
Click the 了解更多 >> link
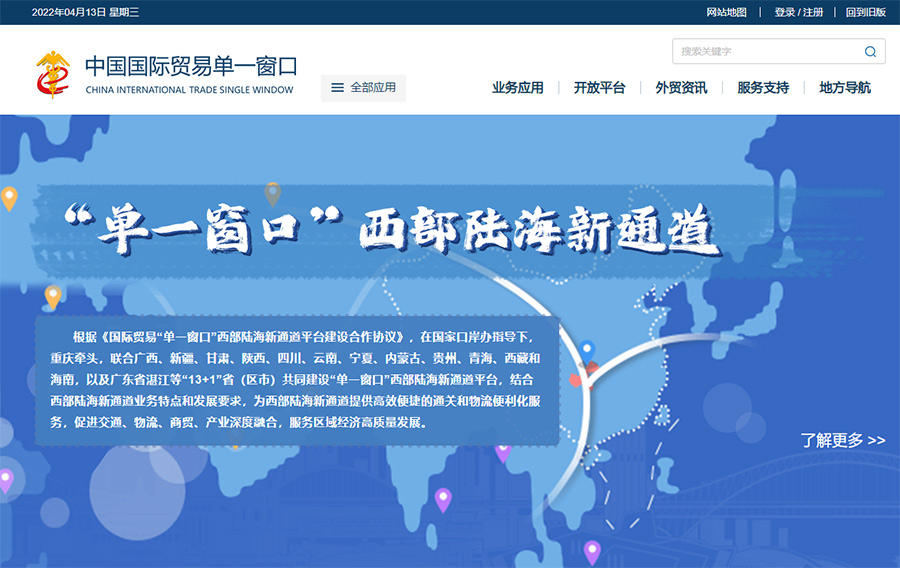843,440
